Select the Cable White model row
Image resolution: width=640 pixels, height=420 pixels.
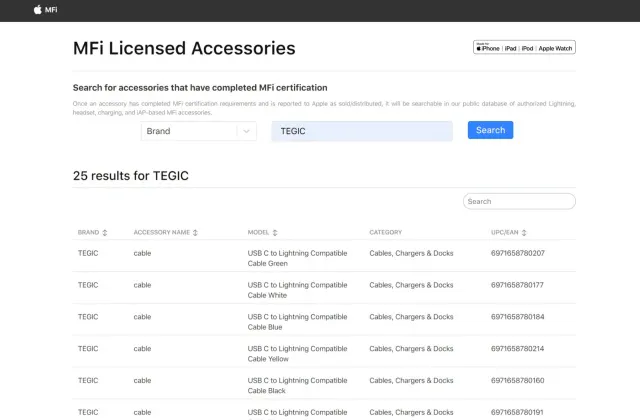(x=297, y=290)
